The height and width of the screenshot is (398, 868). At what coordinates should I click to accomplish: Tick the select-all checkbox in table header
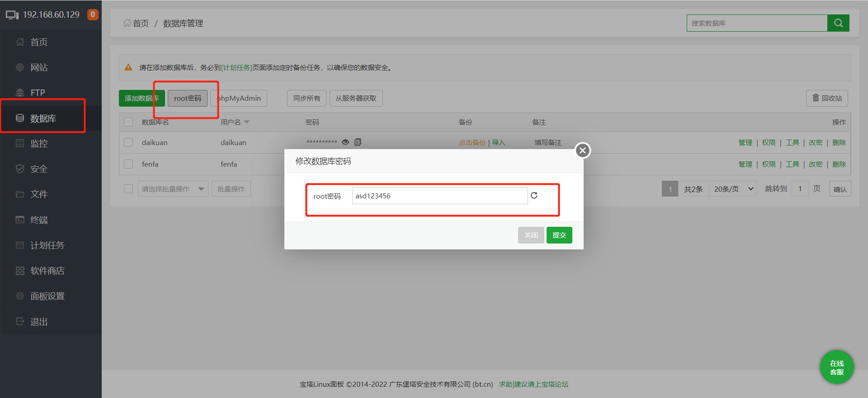pyautogui.click(x=128, y=122)
